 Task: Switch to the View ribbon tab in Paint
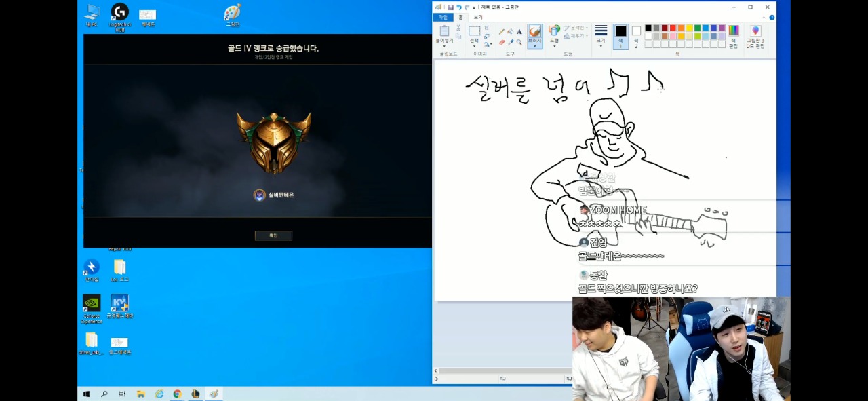[x=478, y=17]
